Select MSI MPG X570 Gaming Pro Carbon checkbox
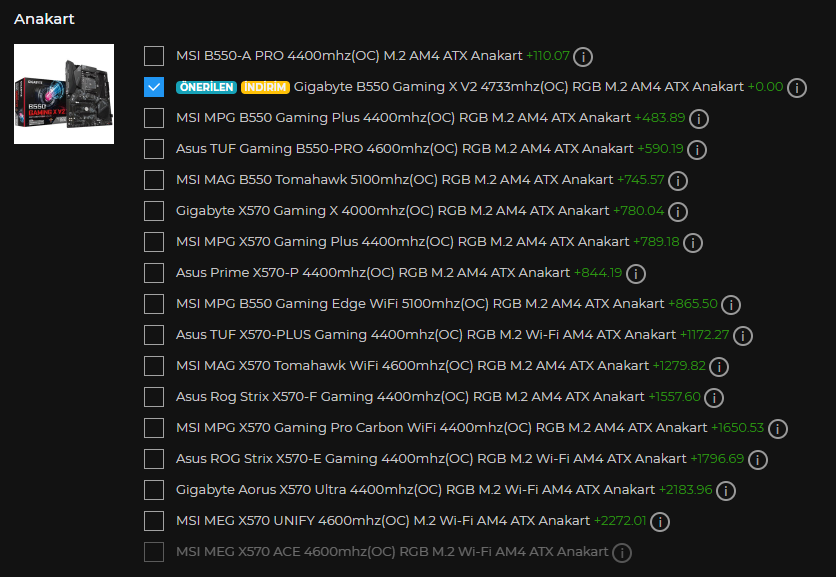 point(154,428)
